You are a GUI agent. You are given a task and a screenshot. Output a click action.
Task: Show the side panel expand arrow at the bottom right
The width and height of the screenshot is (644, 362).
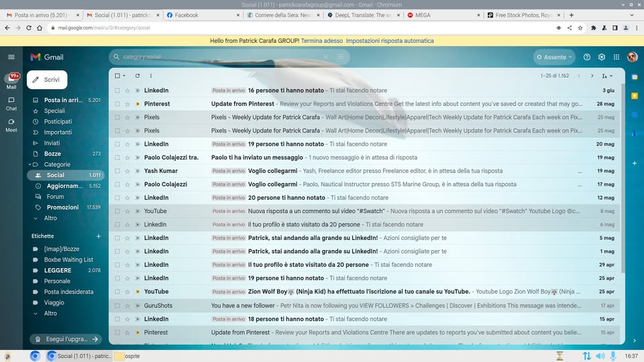click(x=635, y=341)
